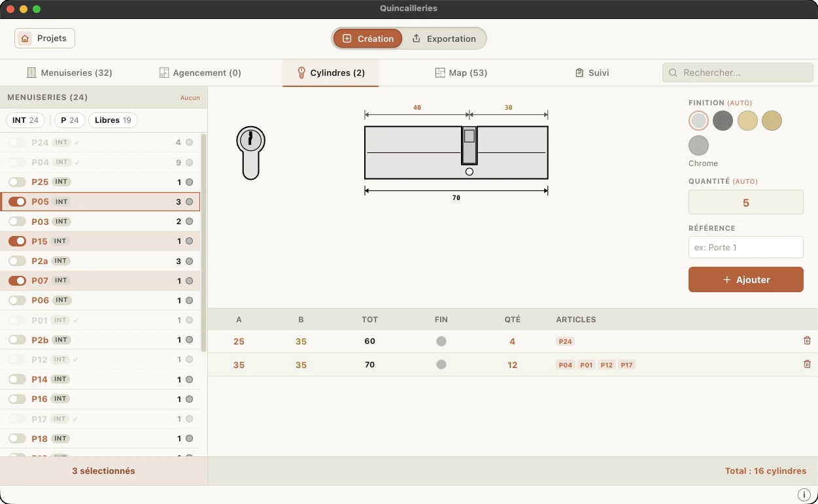Screen dimensions: 818x504
Task: Clear selection with the Aucun link
Action: [190, 98]
